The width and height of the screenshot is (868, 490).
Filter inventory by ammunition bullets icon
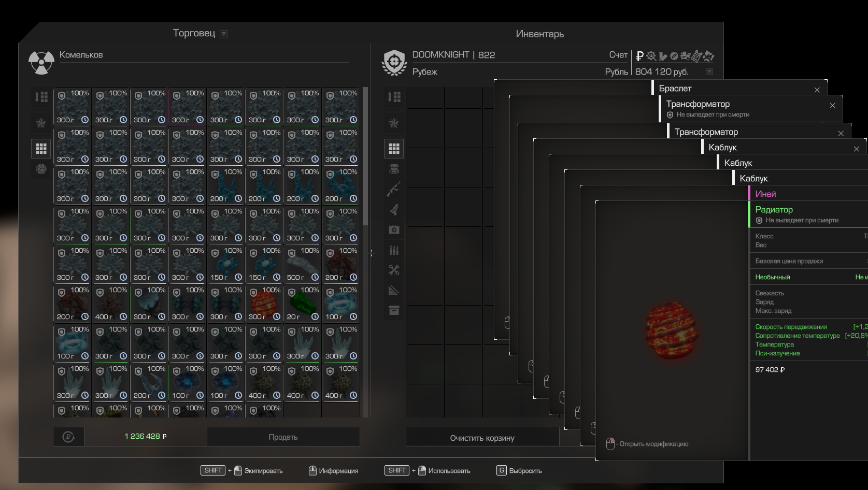[394, 250]
